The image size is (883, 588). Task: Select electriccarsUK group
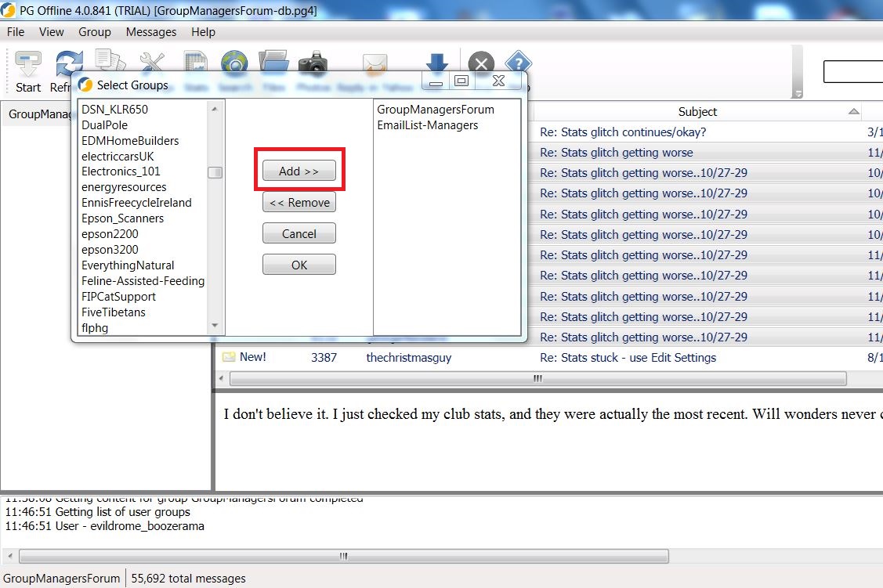pos(118,157)
